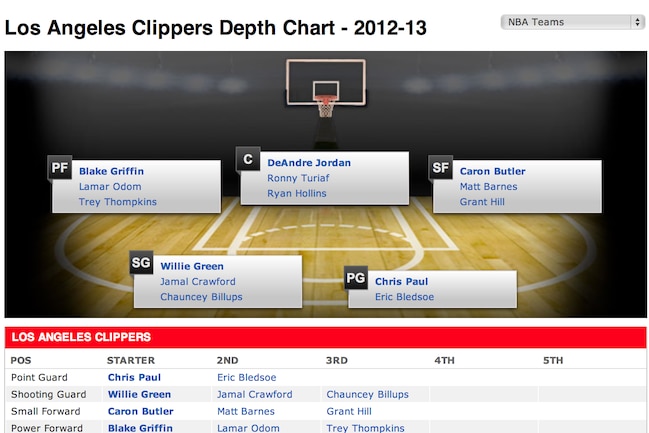
Task: Click the STARTER column header
Action: (x=131, y=361)
